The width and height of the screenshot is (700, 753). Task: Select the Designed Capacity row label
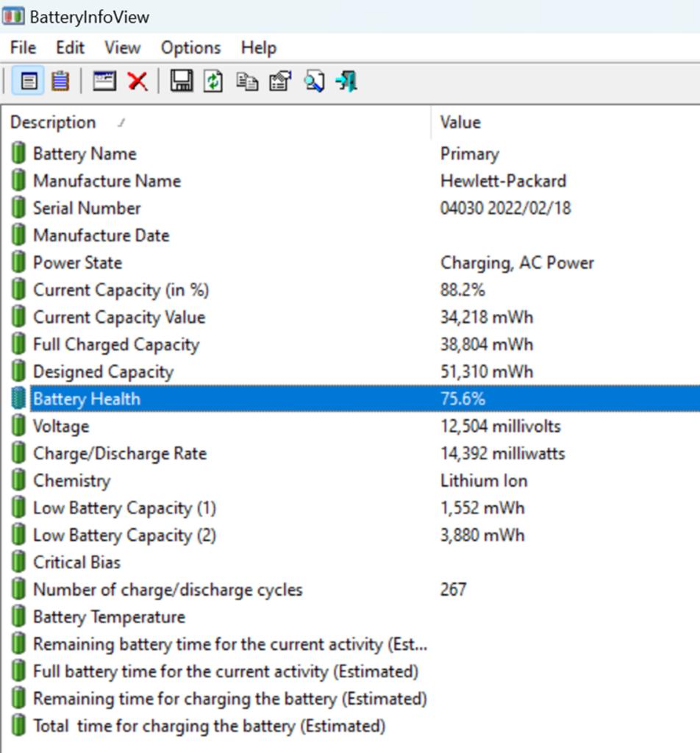click(x=103, y=371)
